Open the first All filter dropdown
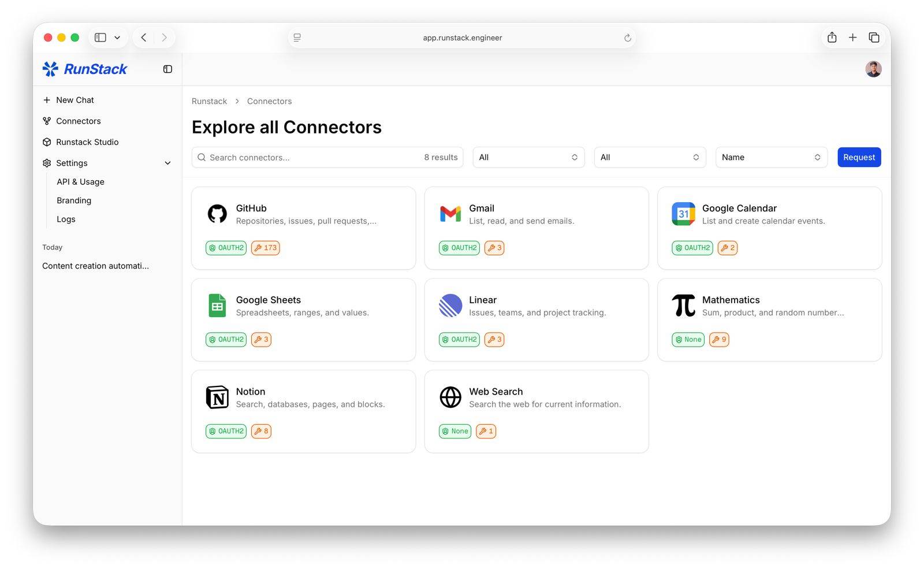924x569 pixels. 528,157
